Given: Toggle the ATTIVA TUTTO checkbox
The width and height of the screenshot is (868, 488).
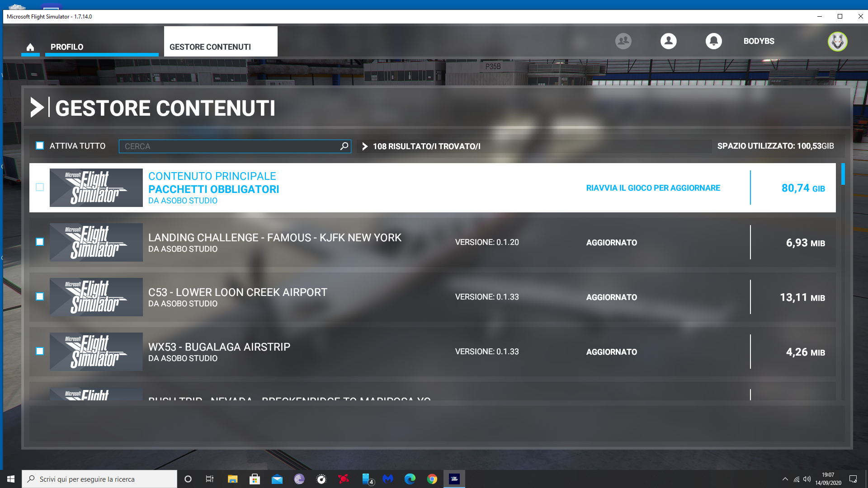Looking at the screenshot, I should point(40,145).
